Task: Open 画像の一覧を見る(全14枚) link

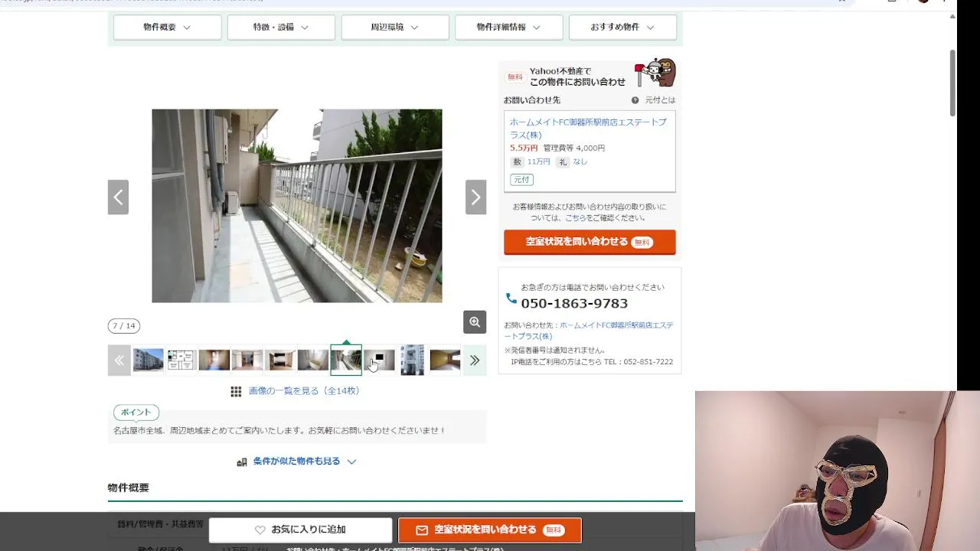Action: pyautogui.click(x=304, y=391)
